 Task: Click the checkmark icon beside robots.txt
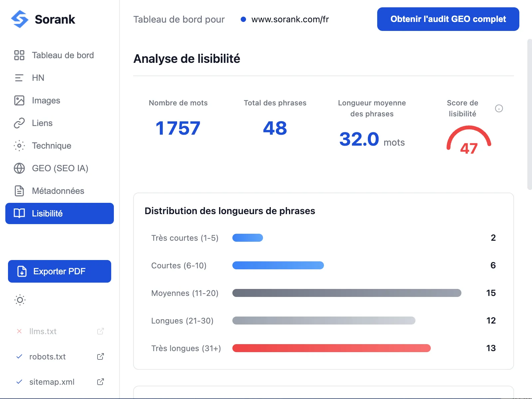[x=19, y=356]
